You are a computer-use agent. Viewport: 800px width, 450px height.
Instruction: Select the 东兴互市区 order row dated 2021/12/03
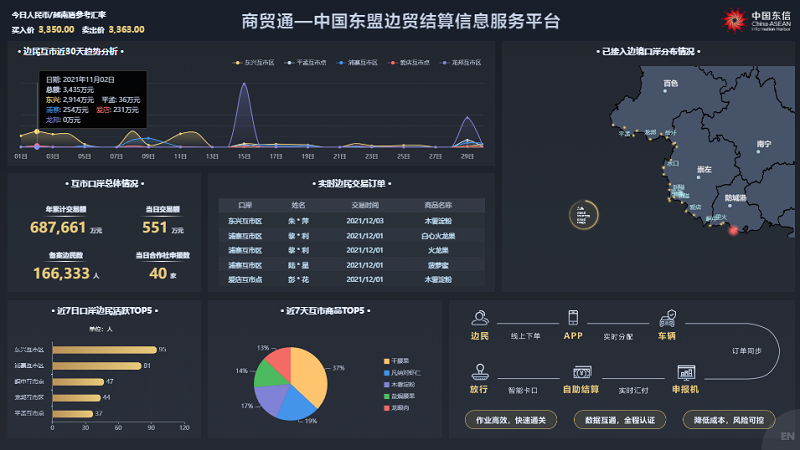click(x=352, y=221)
